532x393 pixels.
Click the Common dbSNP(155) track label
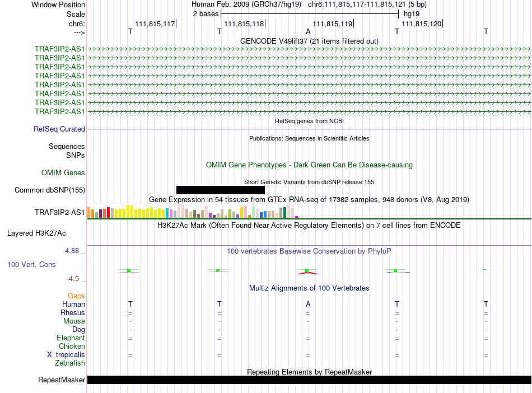(x=50, y=190)
